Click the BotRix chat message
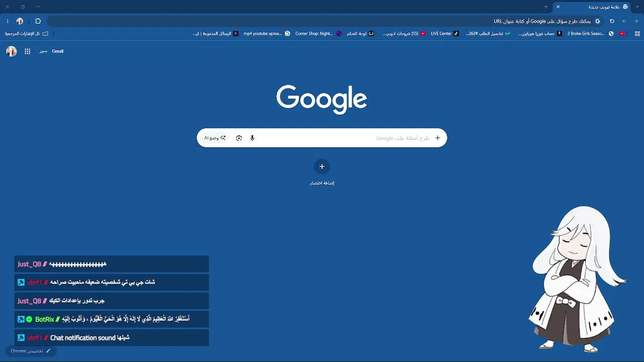The image size is (644, 362). point(112,319)
